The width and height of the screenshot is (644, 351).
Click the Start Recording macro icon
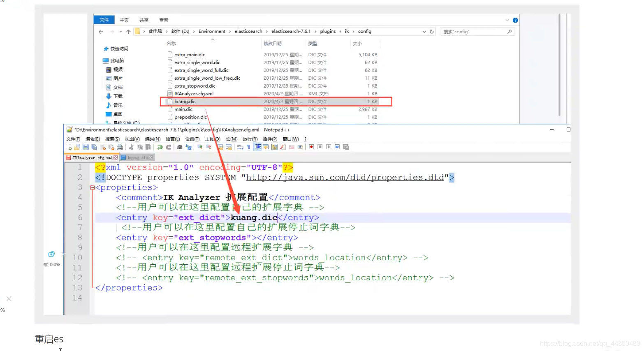pyautogui.click(x=311, y=147)
